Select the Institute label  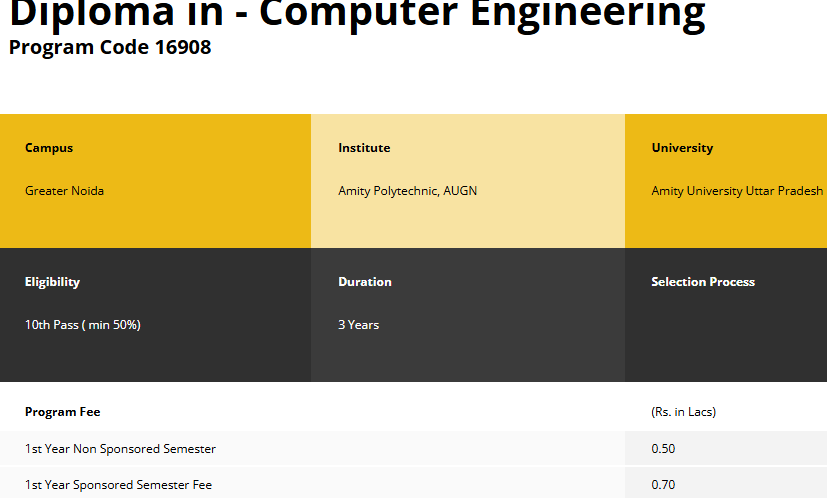click(364, 148)
